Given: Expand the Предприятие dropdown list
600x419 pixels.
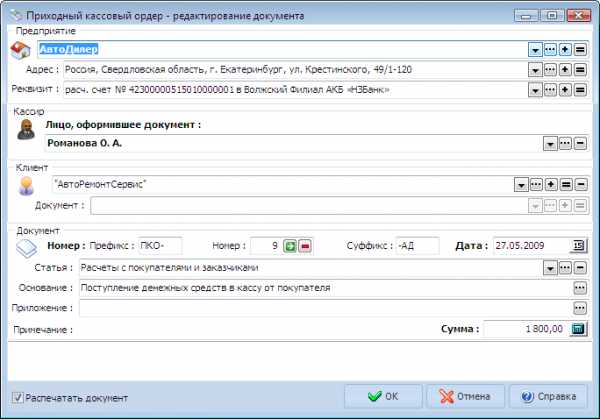Looking at the screenshot, I should coord(535,49).
